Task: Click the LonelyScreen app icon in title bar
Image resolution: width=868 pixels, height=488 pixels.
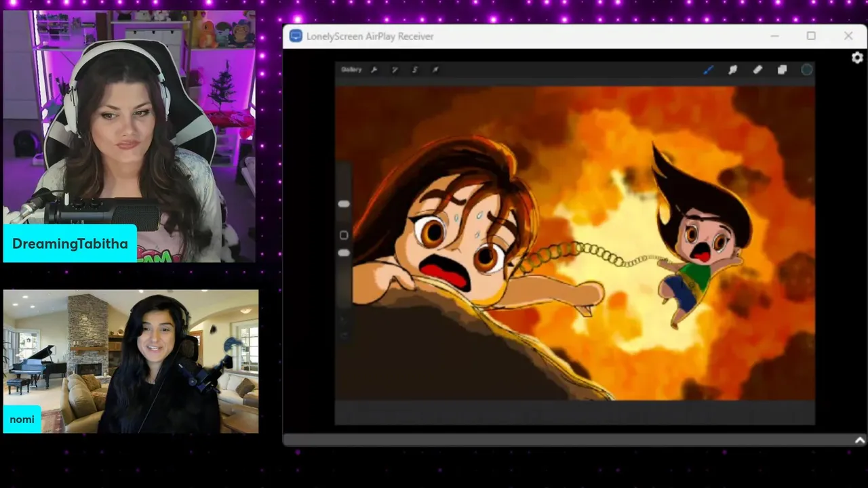Action: click(296, 36)
